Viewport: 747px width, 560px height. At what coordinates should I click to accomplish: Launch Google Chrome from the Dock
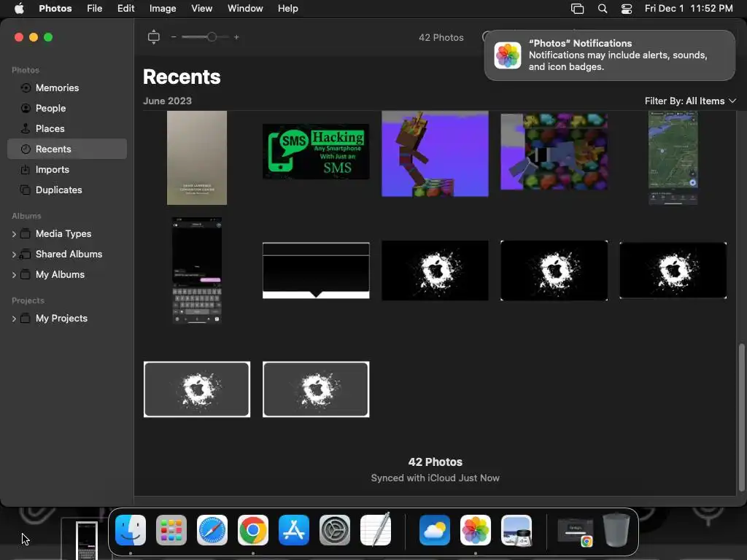coord(253,530)
